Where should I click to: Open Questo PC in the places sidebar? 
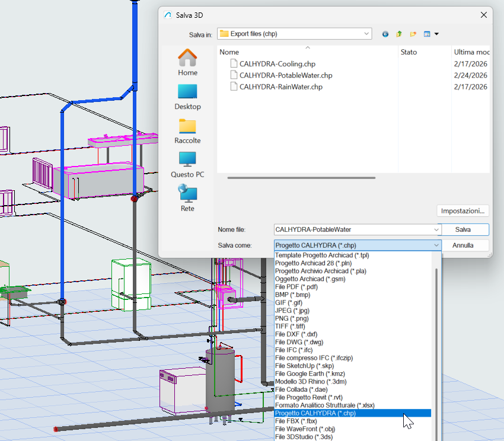click(187, 165)
